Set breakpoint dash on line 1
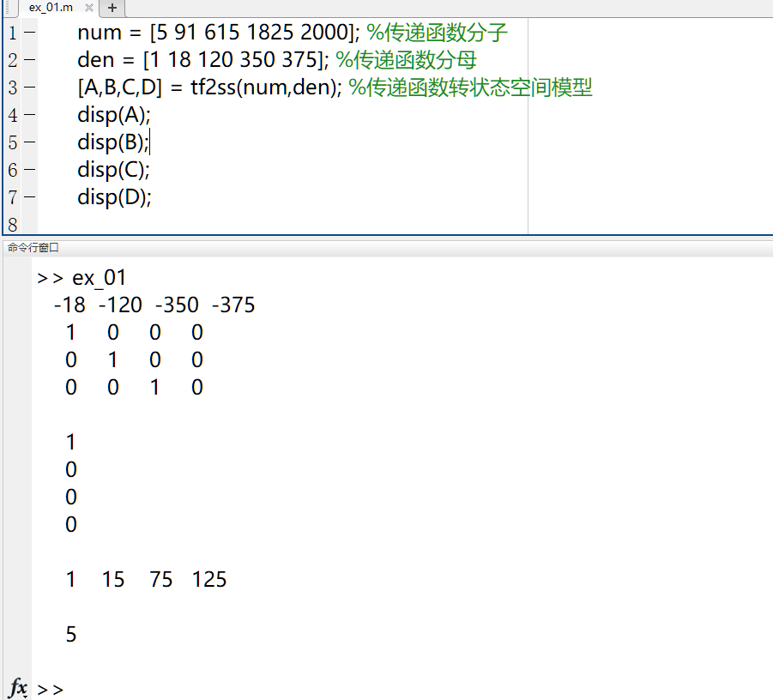The width and height of the screenshot is (773, 700). 29,33
